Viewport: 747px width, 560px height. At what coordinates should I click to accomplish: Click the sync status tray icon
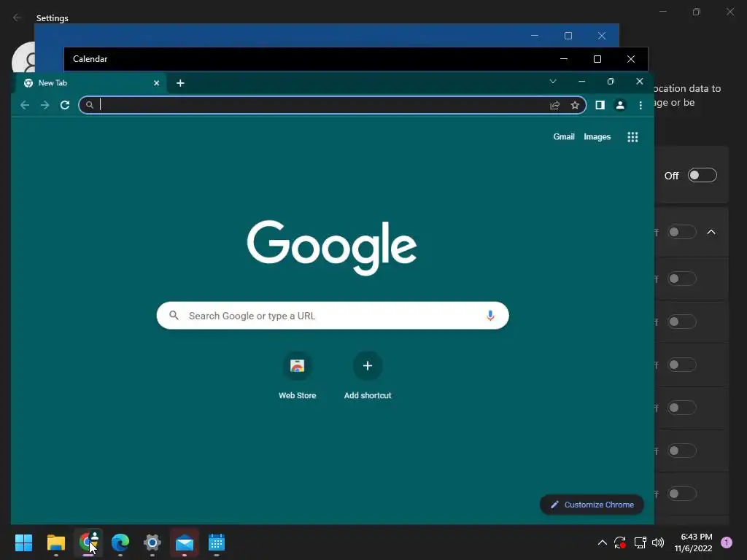(x=620, y=542)
